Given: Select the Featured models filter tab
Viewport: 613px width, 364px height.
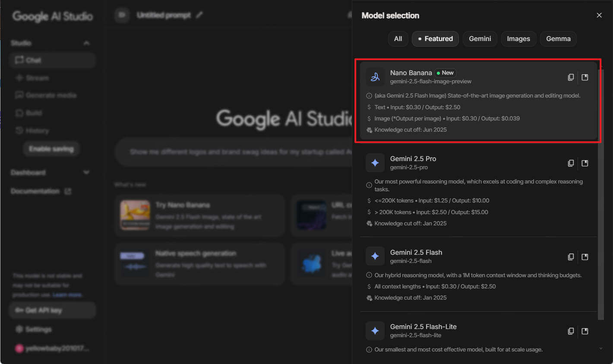Looking at the screenshot, I should (435, 39).
